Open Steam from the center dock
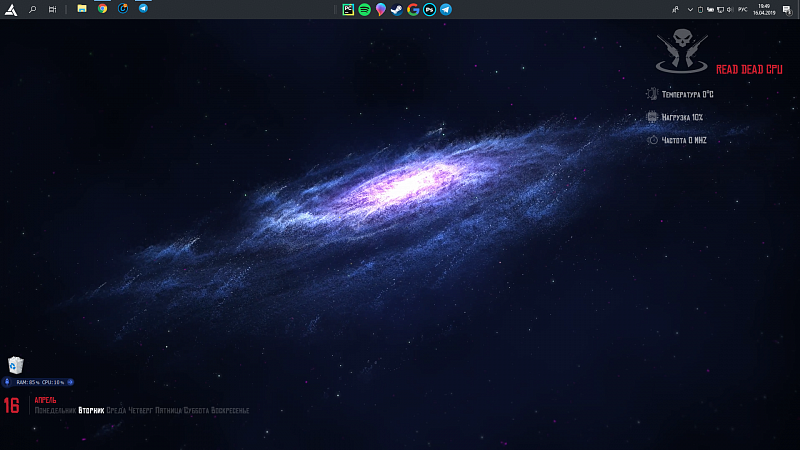The image size is (800, 450). [397, 9]
